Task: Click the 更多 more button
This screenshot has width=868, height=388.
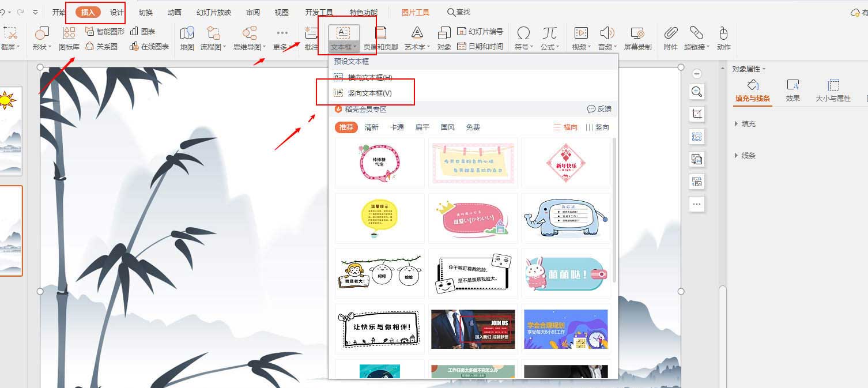Action: click(282, 38)
